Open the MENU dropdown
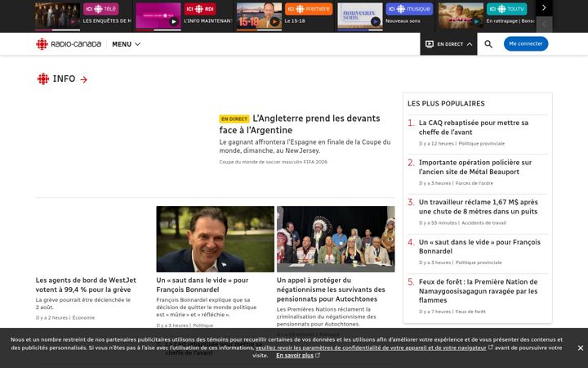Viewport: 588px width, 368px height. point(127,44)
